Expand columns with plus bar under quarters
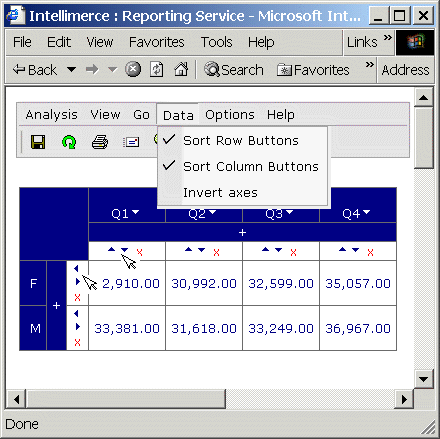The image size is (440, 439). click(x=242, y=232)
